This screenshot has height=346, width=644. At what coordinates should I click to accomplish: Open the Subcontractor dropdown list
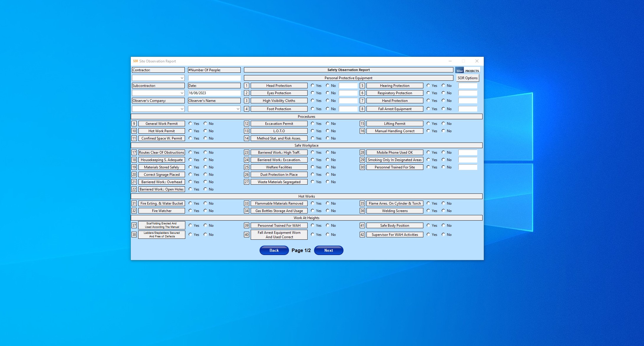182,93
